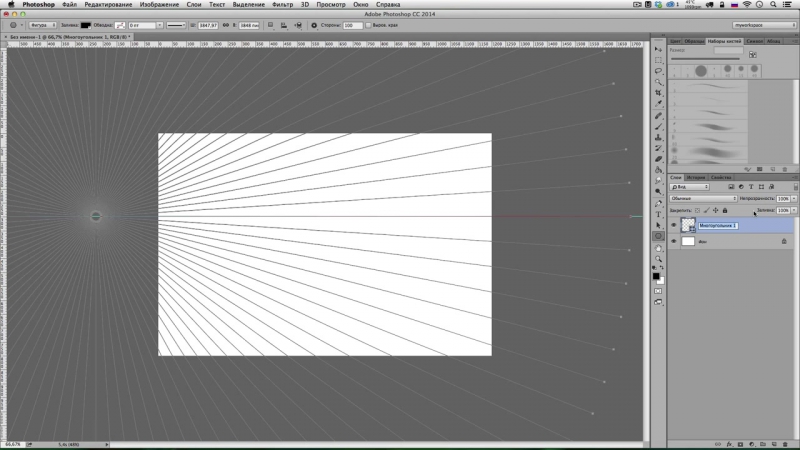Open preset manager icon in brush panel
This screenshot has height=450, width=800.
(760, 169)
